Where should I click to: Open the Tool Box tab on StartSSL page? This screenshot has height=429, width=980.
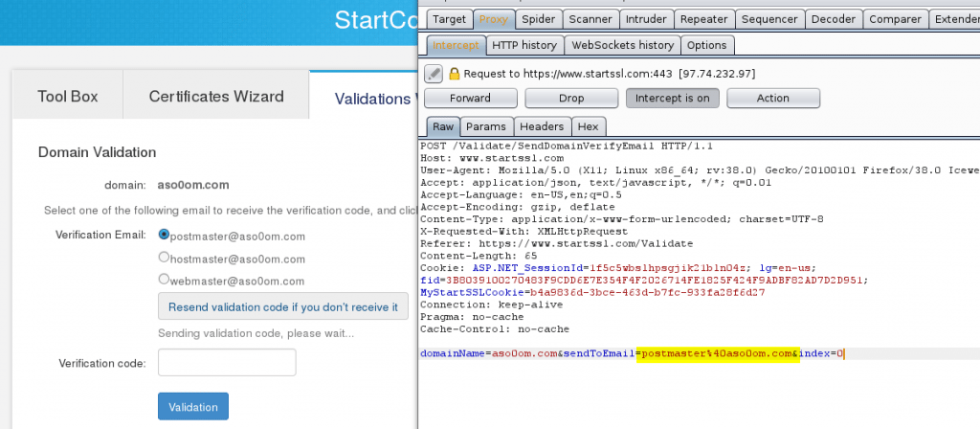68,96
